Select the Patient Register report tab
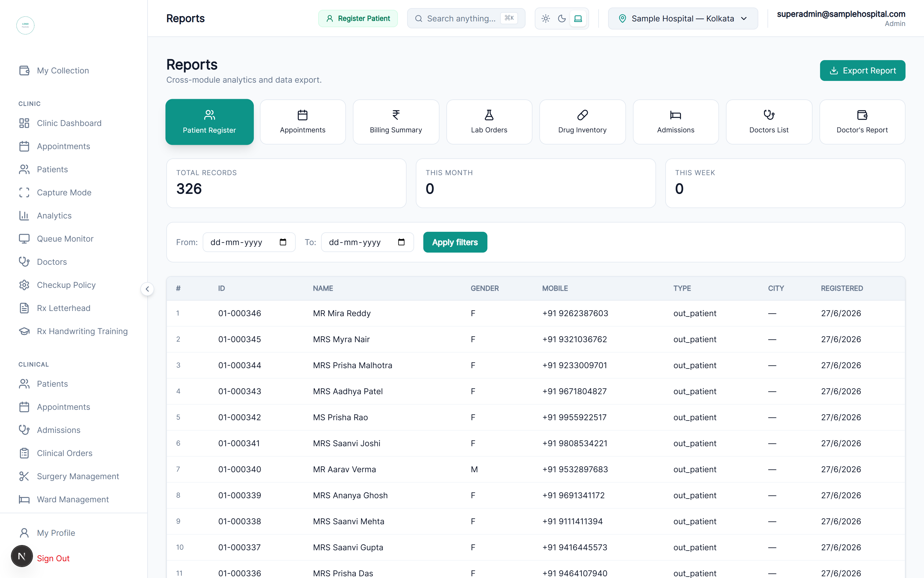 click(209, 122)
